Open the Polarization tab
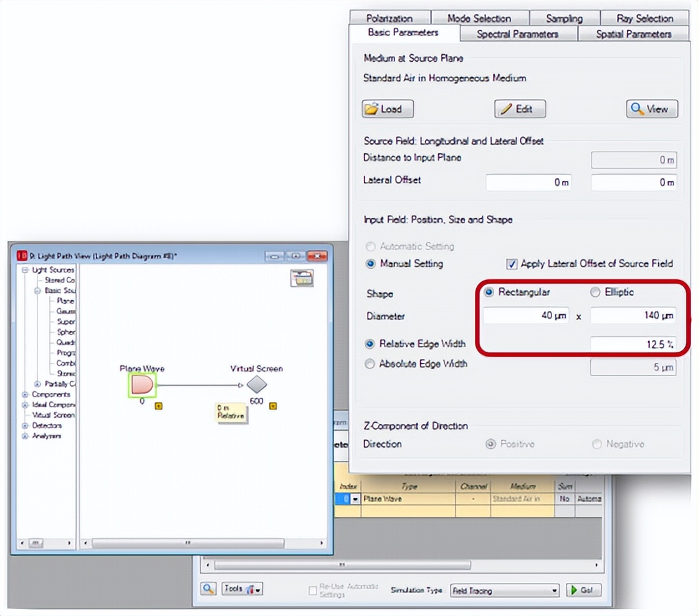The height and width of the screenshot is (616, 698). 390,19
